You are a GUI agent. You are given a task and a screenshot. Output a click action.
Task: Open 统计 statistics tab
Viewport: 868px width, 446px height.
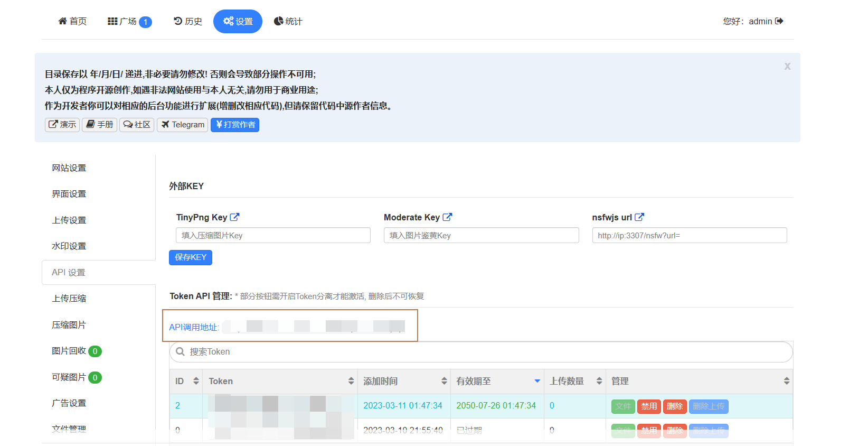(x=288, y=22)
